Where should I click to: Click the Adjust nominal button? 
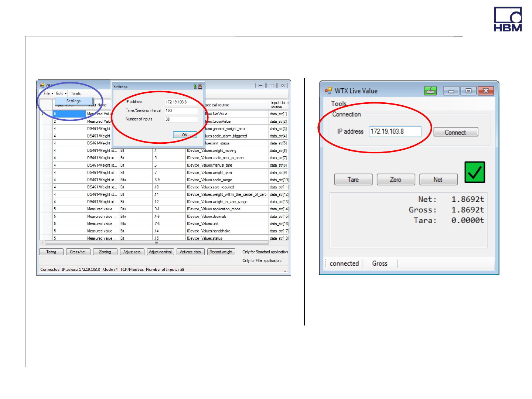coord(160,252)
